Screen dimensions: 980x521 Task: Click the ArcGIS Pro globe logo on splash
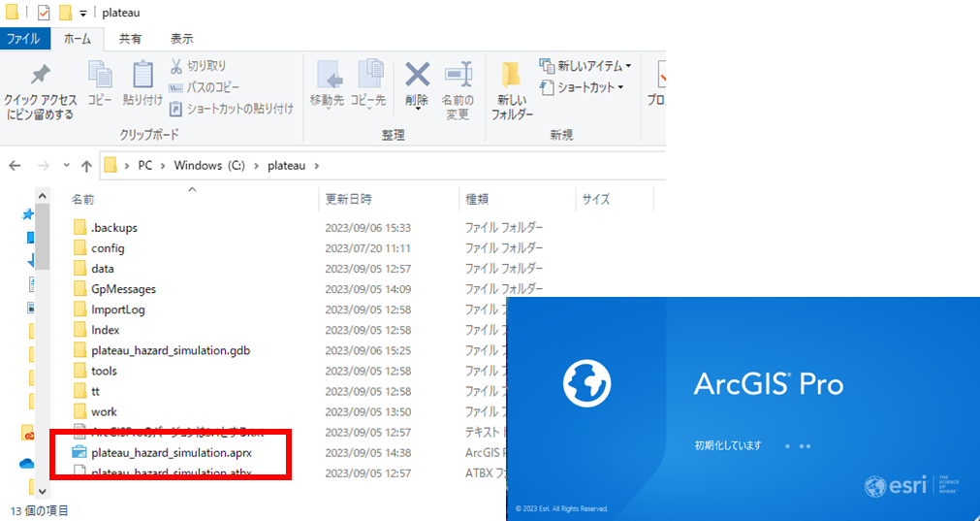click(586, 383)
